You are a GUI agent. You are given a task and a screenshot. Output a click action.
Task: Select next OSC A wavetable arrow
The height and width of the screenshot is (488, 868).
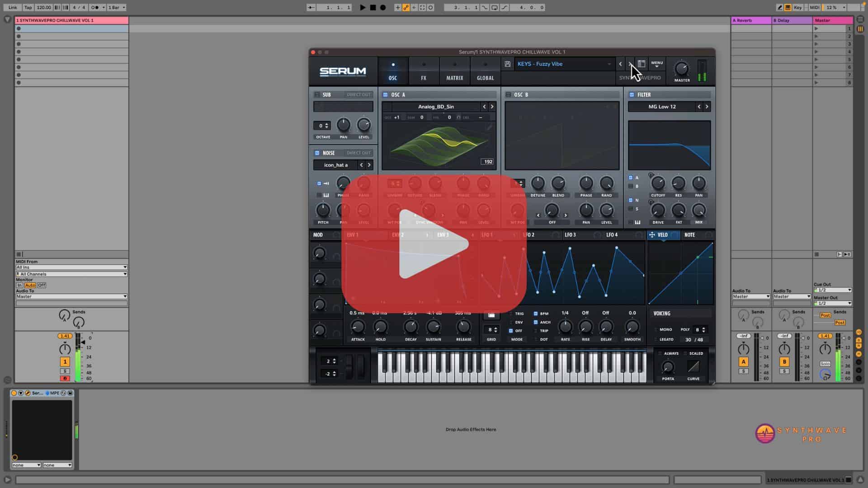coord(492,107)
